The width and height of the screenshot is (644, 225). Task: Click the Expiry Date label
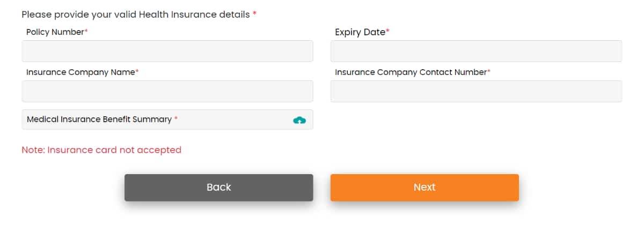[x=360, y=32]
